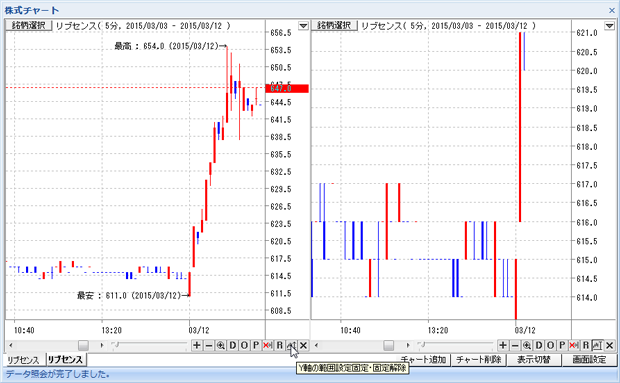Screen dimensions: 620x383
Task: Open the dropdown arrow atop left chart
Action: [x=303, y=26]
